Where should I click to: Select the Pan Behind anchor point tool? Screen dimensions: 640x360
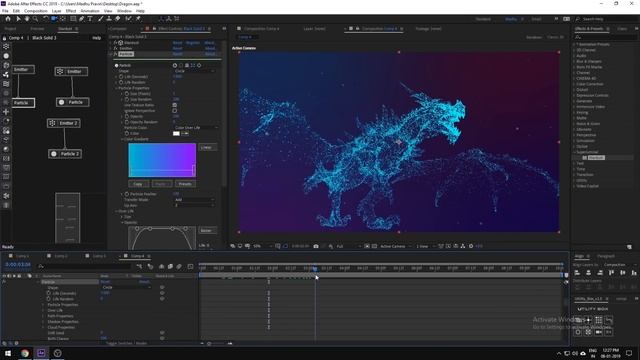click(x=63, y=19)
